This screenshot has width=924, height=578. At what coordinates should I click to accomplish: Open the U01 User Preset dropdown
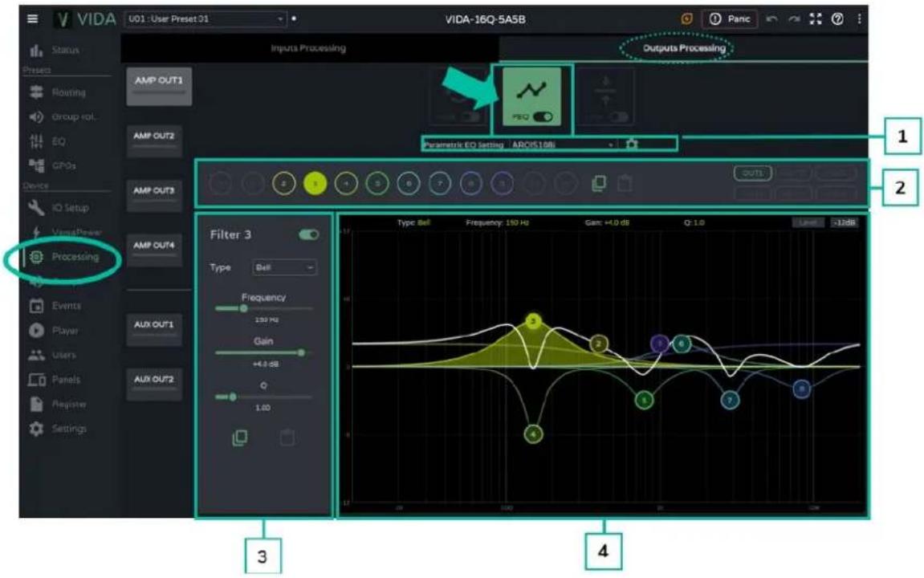[206, 18]
